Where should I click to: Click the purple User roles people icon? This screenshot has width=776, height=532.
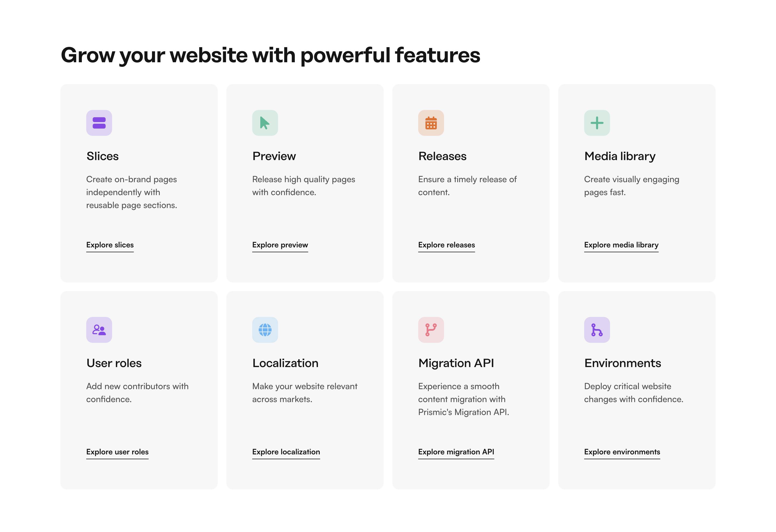[x=99, y=330]
